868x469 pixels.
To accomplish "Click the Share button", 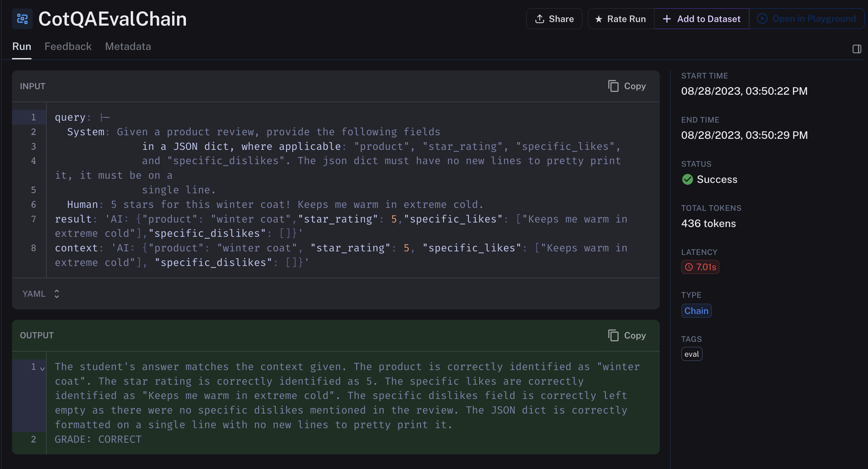I will click(x=554, y=19).
